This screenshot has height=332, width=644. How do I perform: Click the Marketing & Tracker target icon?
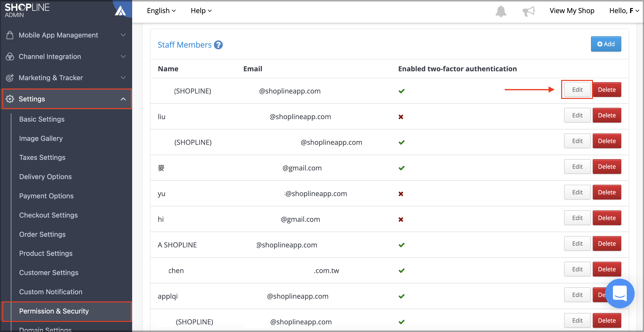point(10,78)
